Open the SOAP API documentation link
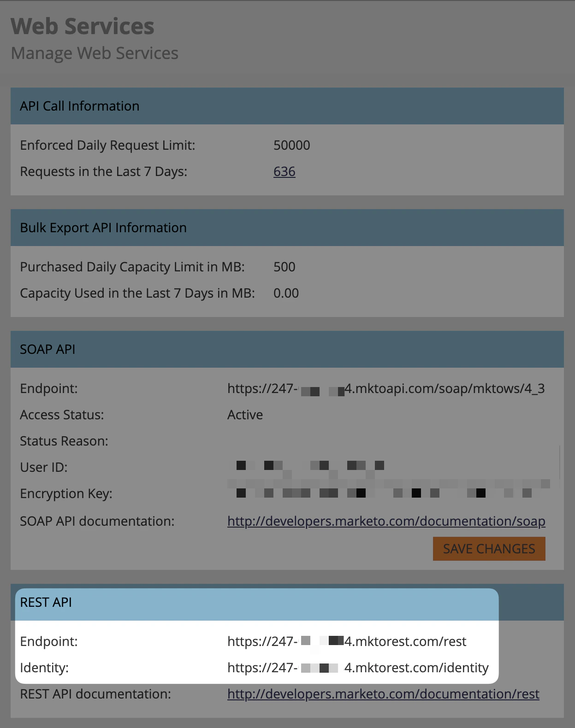 coord(386,521)
